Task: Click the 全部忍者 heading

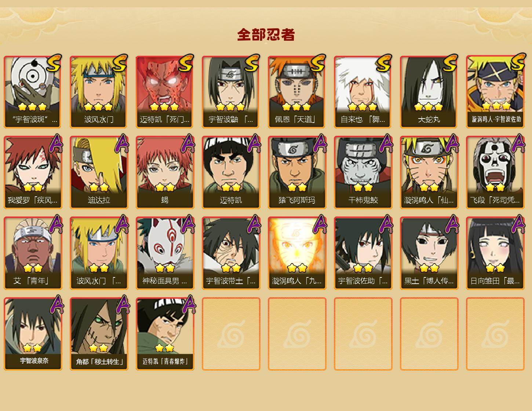Action: click(x=266, y=35)
